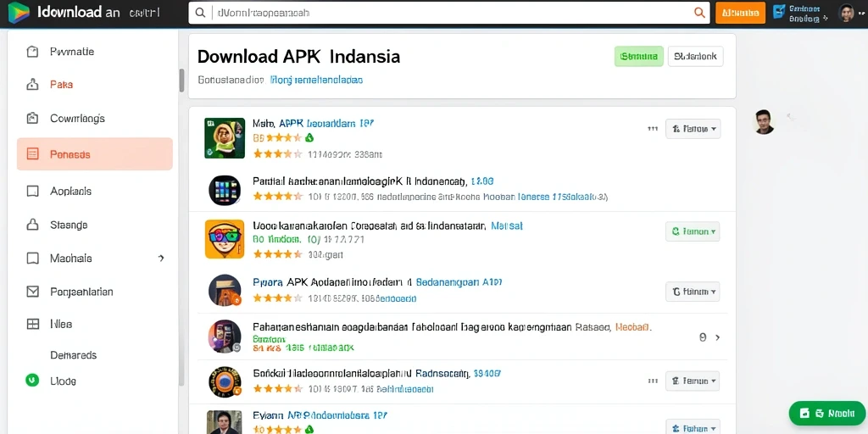868x434 pixels.
Task: Click the orange Meobal link
Action: pos(633,327)
